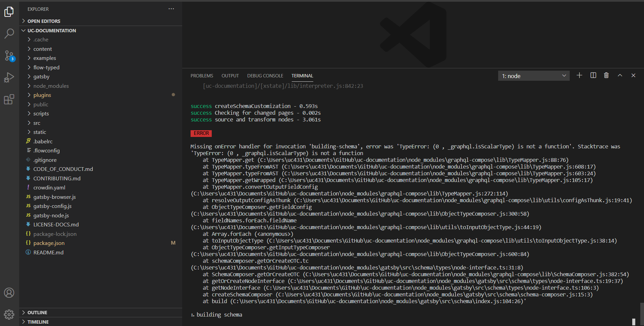Open the .babelrc file
This screenshot has width=644, height=326.
click(x=101, y=141)
